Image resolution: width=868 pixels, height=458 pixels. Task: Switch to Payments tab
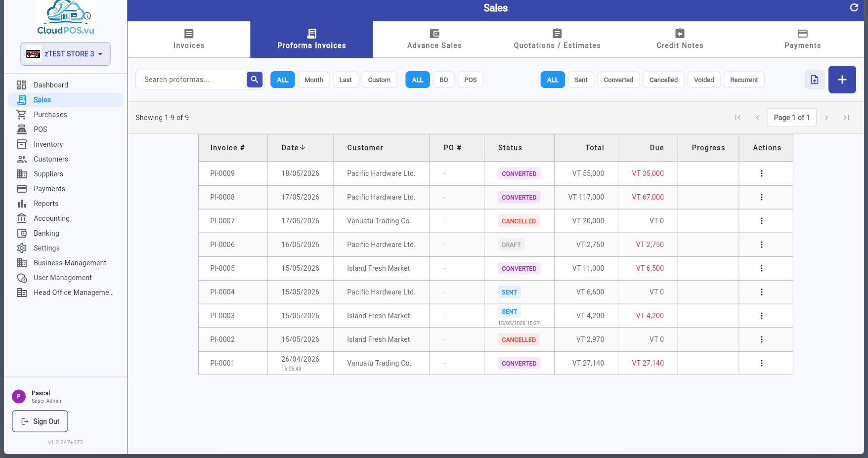[x=802, y=40]
